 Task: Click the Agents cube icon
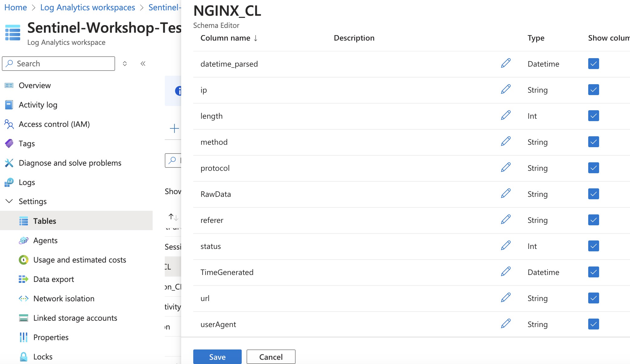point(24,240)
